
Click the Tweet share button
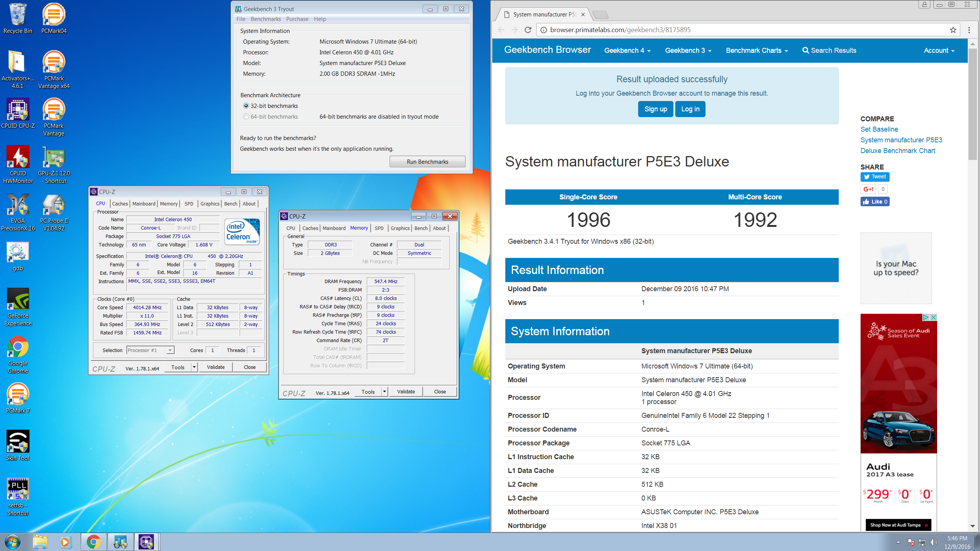pos(875,177)
